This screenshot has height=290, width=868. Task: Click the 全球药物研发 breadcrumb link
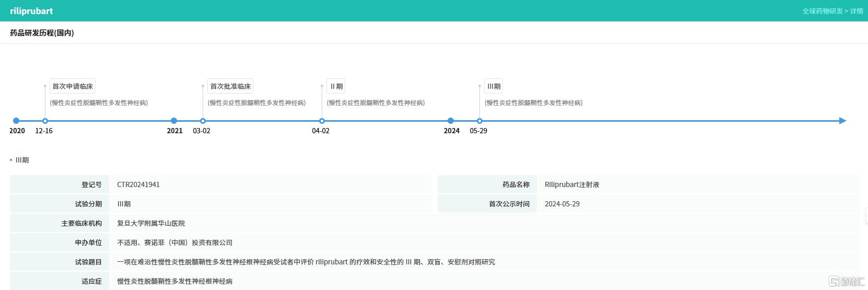[823, 11]
